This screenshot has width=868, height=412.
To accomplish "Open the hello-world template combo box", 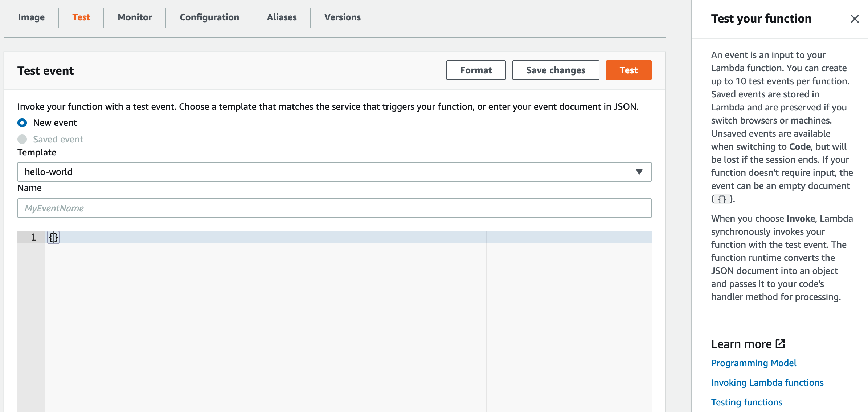I will [327, 172].
